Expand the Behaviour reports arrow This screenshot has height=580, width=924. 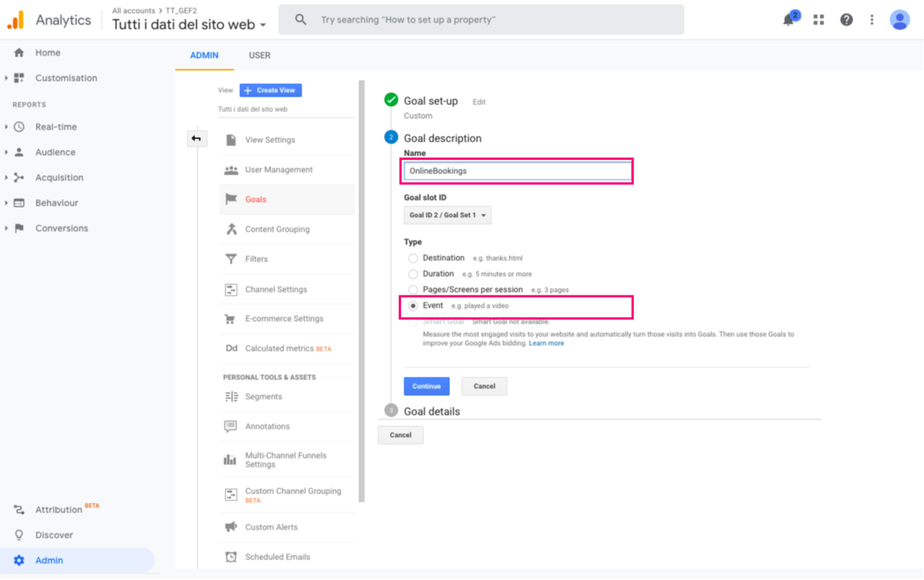point(6,203)
